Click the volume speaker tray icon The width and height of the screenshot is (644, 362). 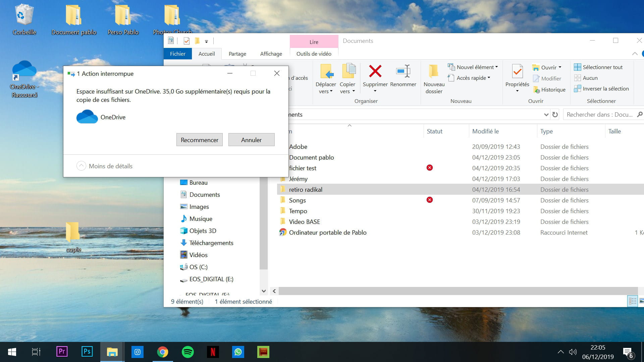pos(573,352)
